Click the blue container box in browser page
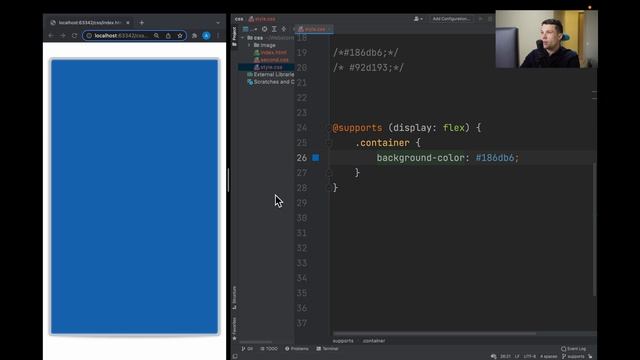The image size is (640, 360). tap(135, 197)
